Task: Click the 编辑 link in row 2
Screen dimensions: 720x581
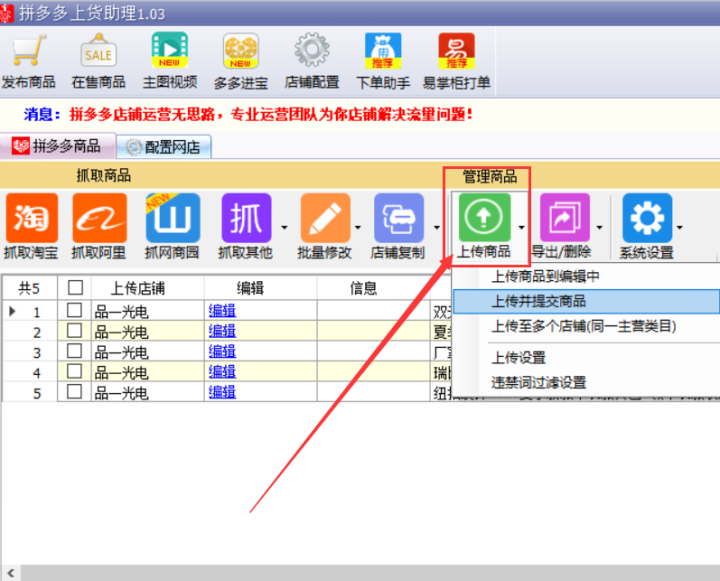Action: (222, 331)
